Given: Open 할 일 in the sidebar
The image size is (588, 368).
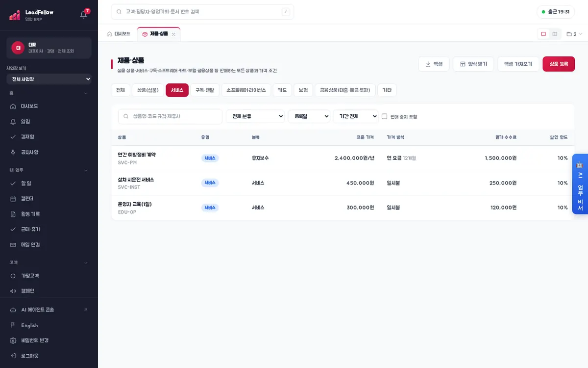Looking at the screenshot, I should coord(49,183).
